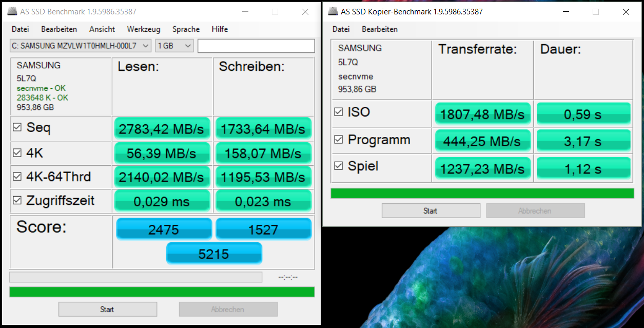The image size is (644, 328).
Task: Click the write access time 0,023 ms
Action: [x=263, y=202]
